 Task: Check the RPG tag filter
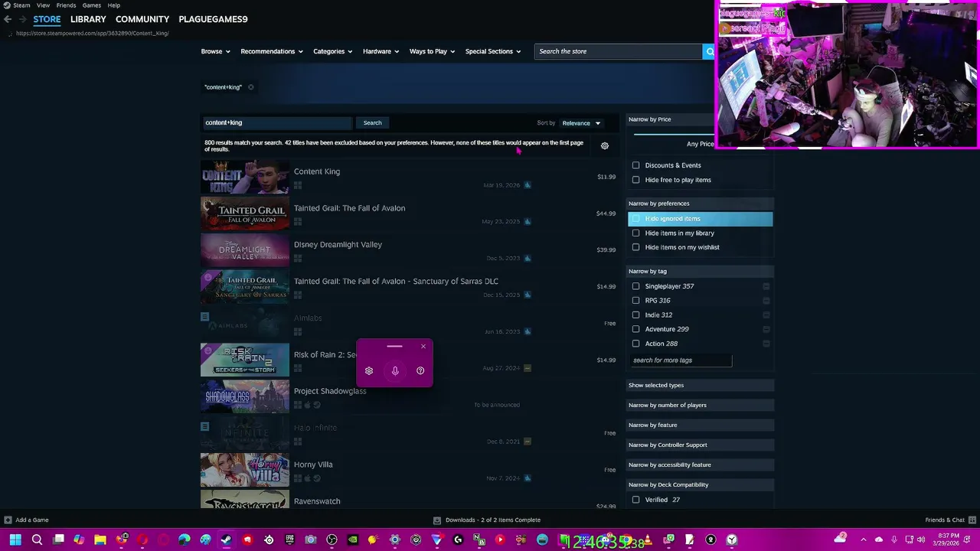click(x=635, y=301)
